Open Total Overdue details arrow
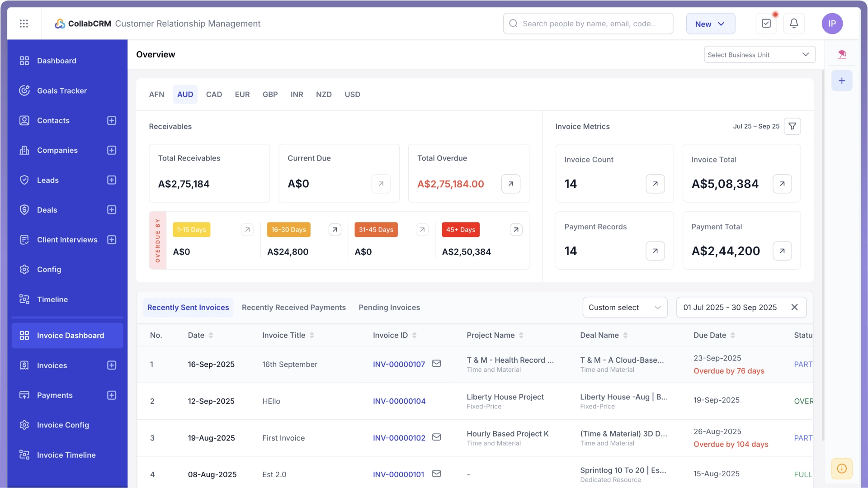This screenshot has height=488, width=868. point(510,184)
